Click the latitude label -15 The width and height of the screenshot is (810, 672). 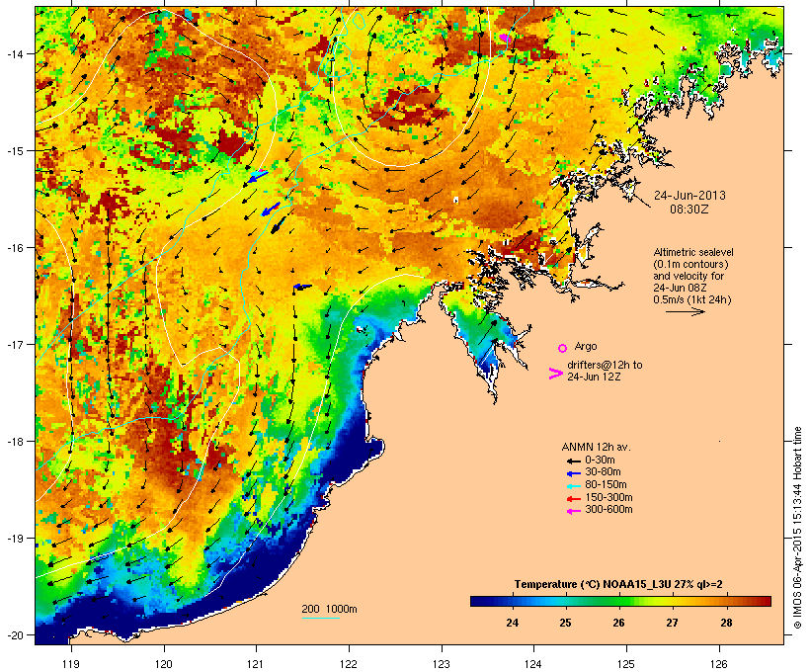click(x=14, y=151)
